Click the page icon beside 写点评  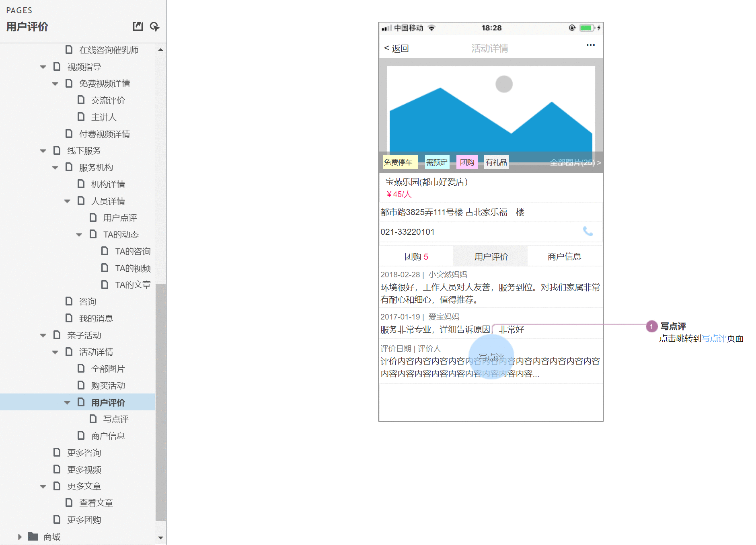point(93,419)
